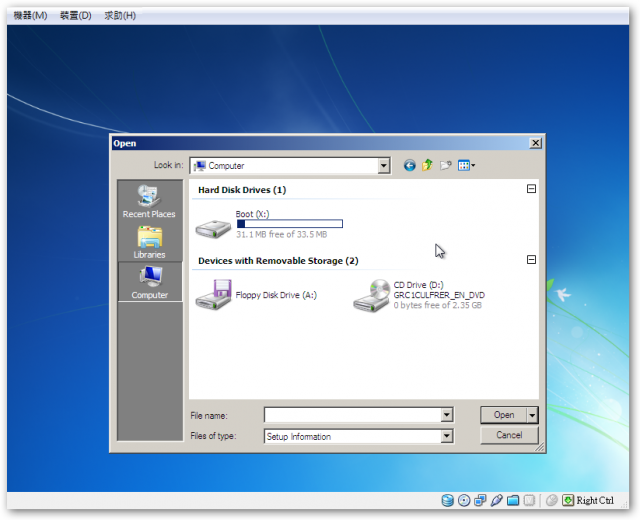The height and width of the screenshot is (520, 640).
Task: Click the network status bar icon
Action: coord(480,500)
